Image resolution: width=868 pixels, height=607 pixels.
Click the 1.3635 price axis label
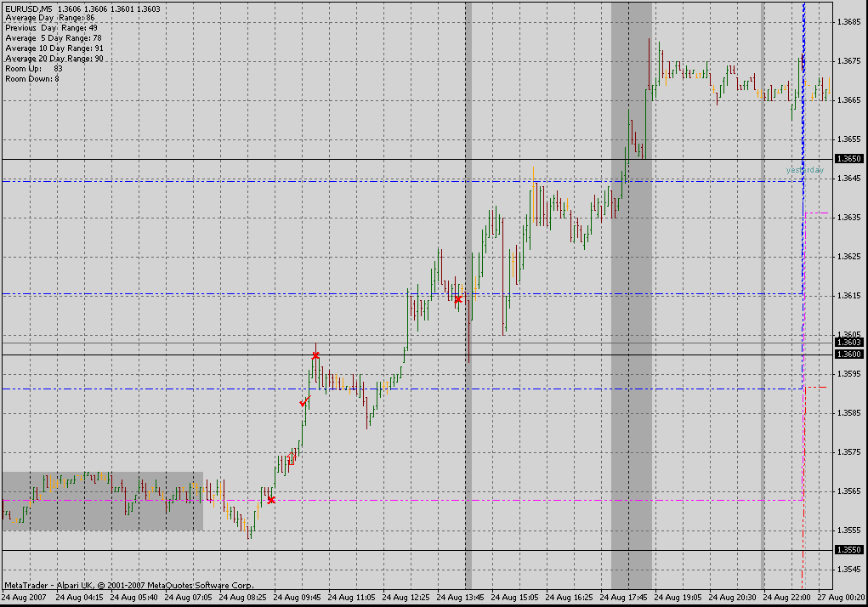point(848,218)
